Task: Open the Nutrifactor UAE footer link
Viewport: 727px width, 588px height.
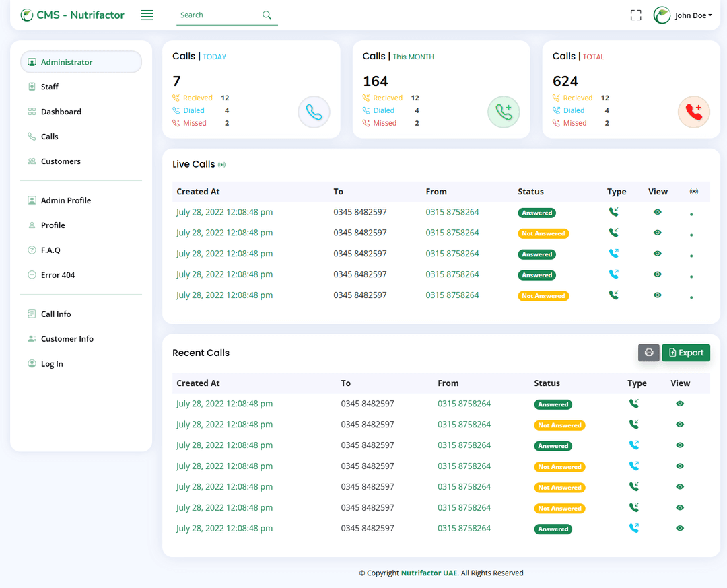Action: coord(429,573)
